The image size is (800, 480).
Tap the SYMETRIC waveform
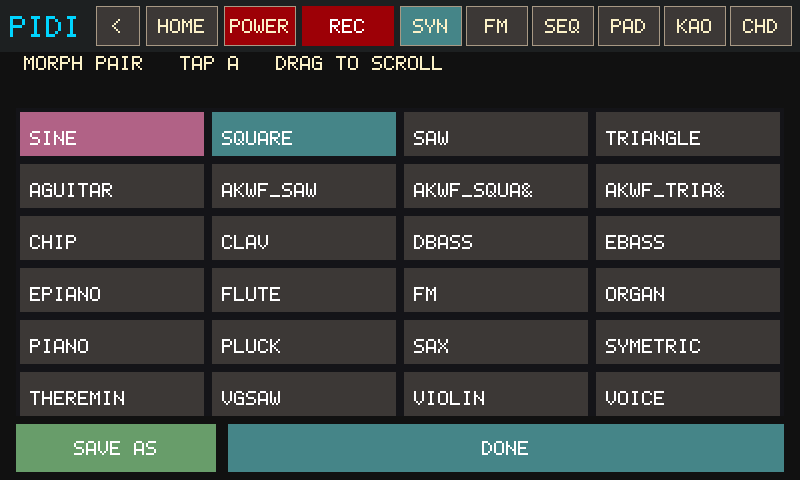(x=688, y=342)
